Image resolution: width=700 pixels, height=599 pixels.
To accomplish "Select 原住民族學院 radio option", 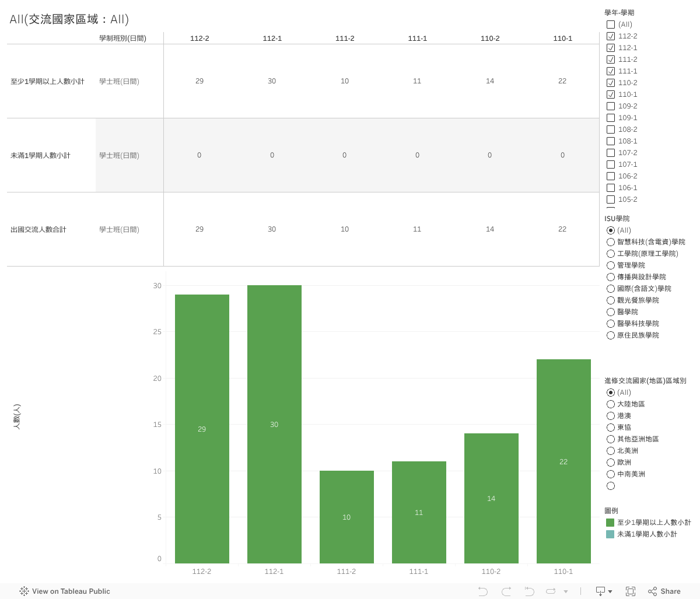I will (611, 335).
